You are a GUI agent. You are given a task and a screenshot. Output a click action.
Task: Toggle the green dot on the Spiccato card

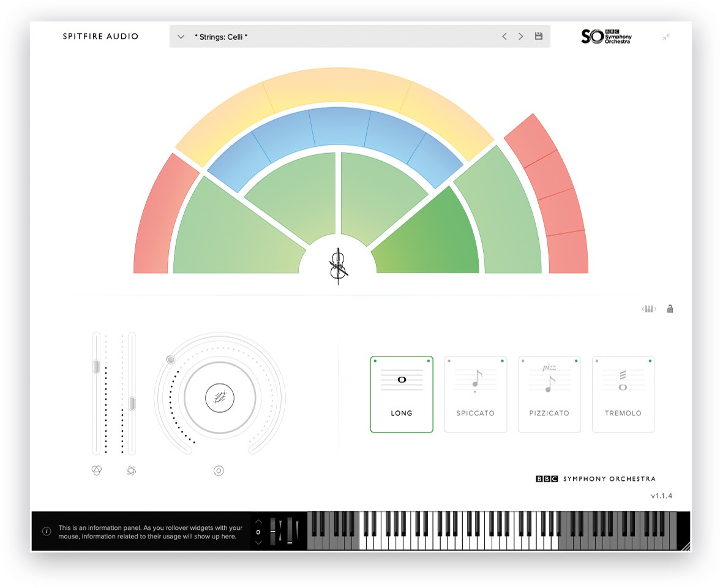coord(502,361)
